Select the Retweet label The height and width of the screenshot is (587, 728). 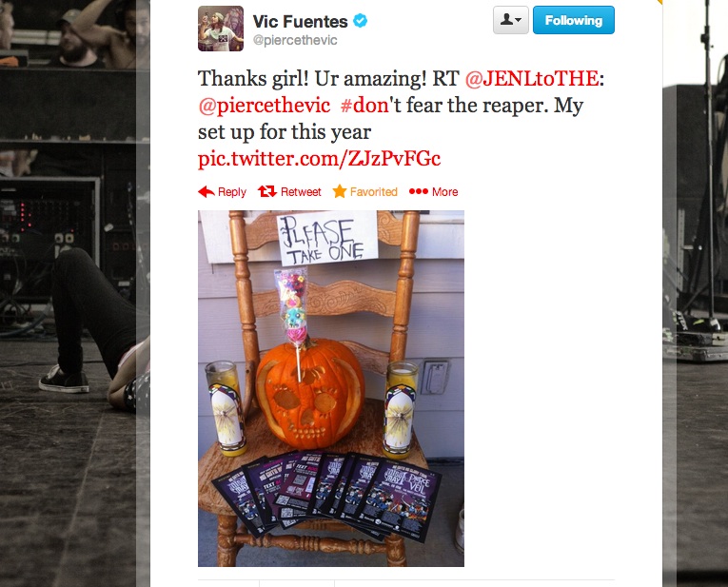[301, 191]
